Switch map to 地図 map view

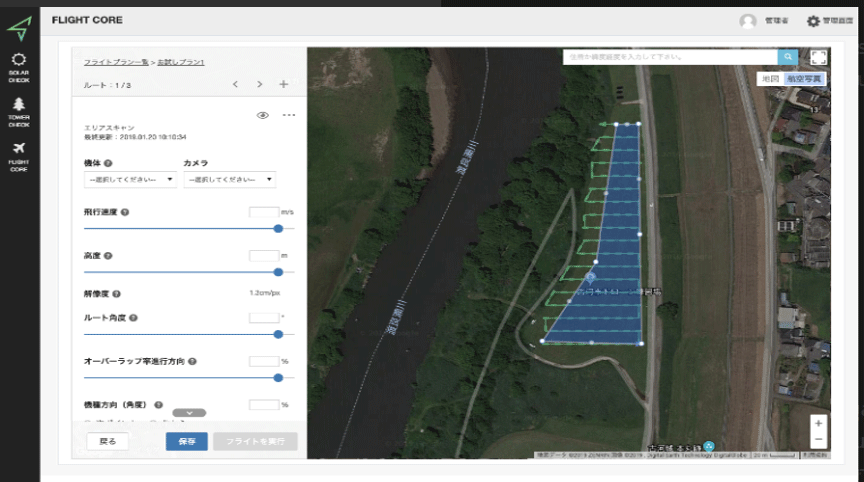click(x=769, y=78)
